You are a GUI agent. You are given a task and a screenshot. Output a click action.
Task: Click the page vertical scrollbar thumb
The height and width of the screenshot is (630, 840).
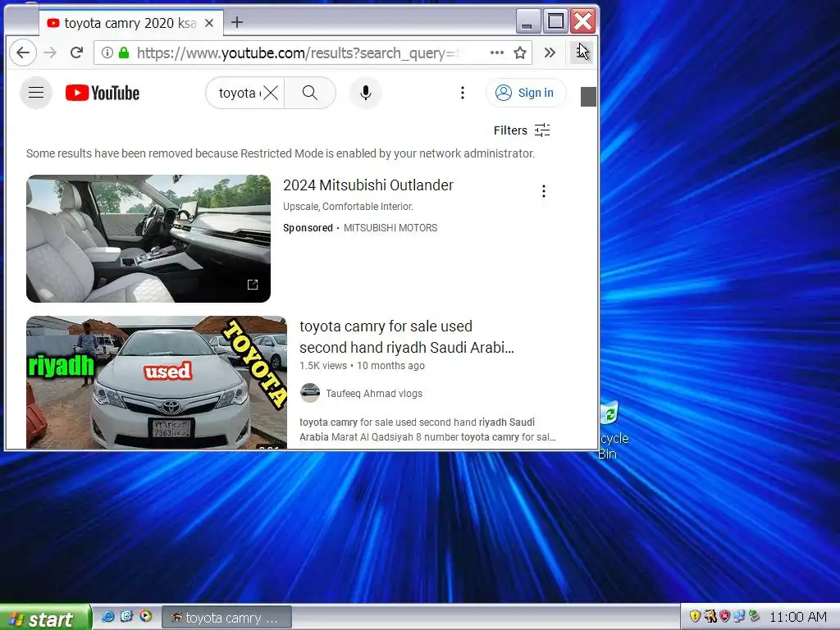(x=588, y=97)
